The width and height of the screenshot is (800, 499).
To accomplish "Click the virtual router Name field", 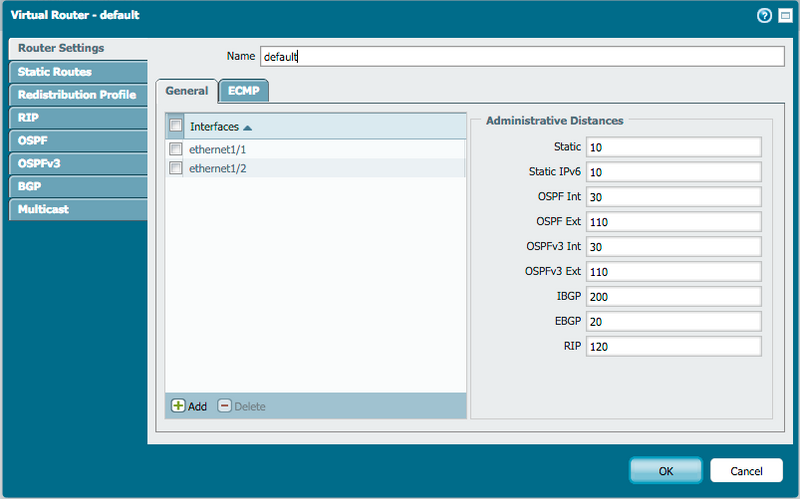I will [520, 57].
